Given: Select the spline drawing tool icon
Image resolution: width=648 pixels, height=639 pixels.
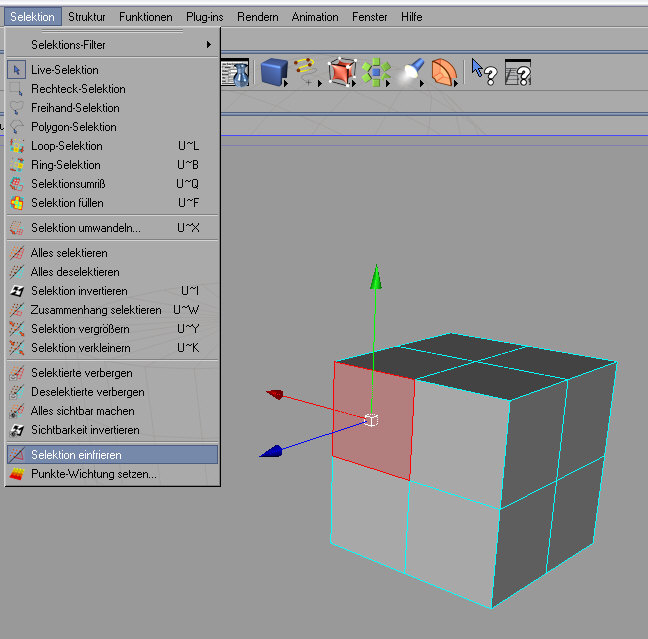Looking at the screenshot, I should [x=307, y=72].
